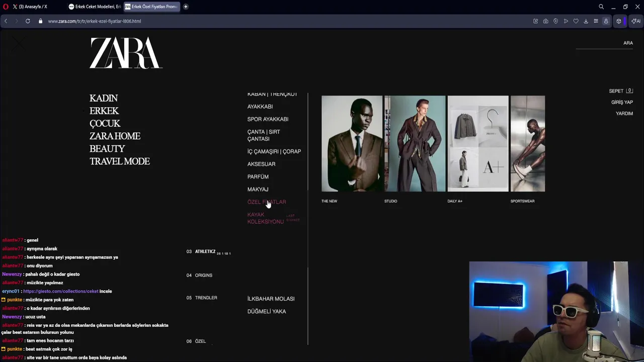This screenshot has width=644, height=362.
Task: Click the address bar URL
Action: [x=95, y=21]
